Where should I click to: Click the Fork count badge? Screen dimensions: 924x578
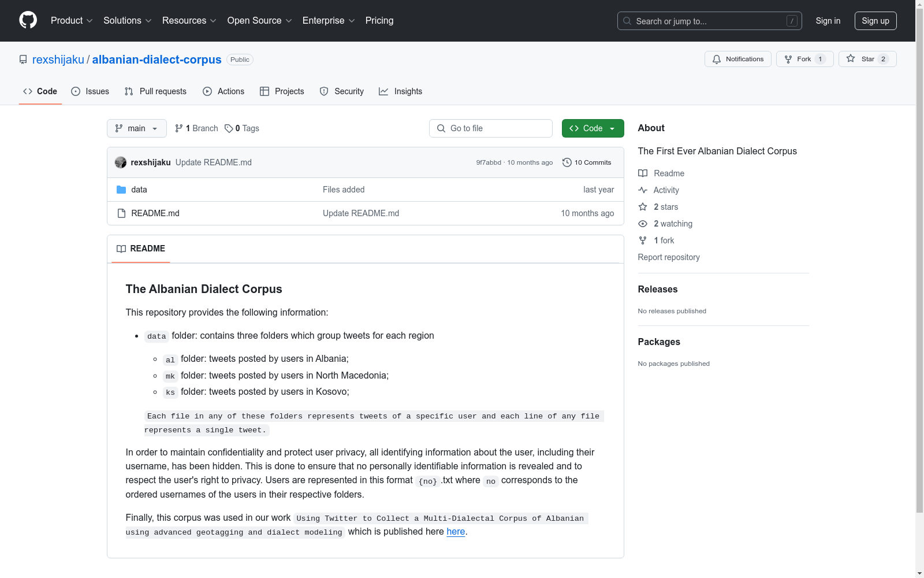[820, 59]
